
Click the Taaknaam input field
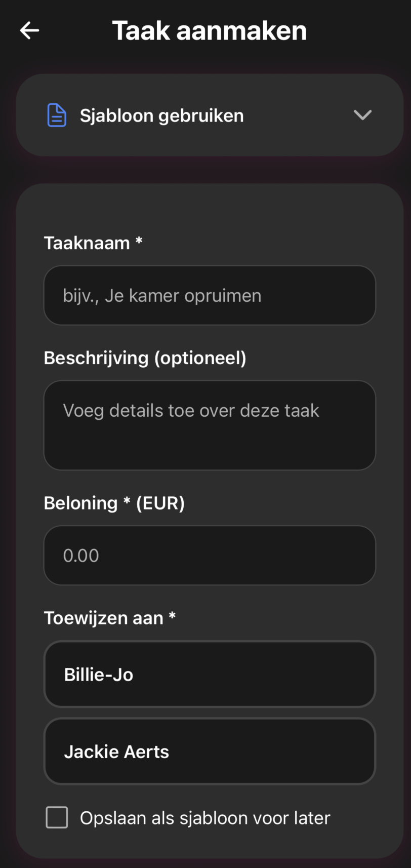tap(210, 295)
